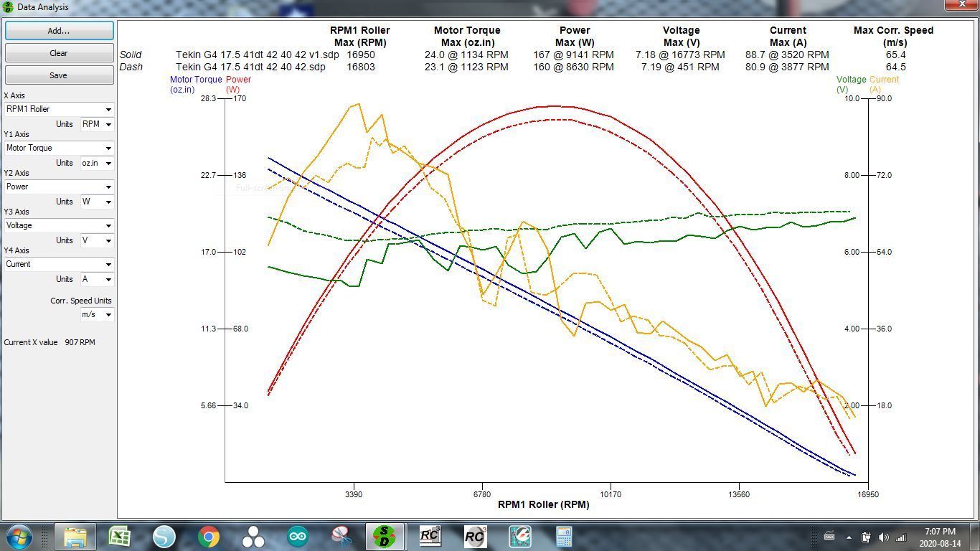
Task: Change the Y3 Axis Voltage selection
Action: (59, 225)
